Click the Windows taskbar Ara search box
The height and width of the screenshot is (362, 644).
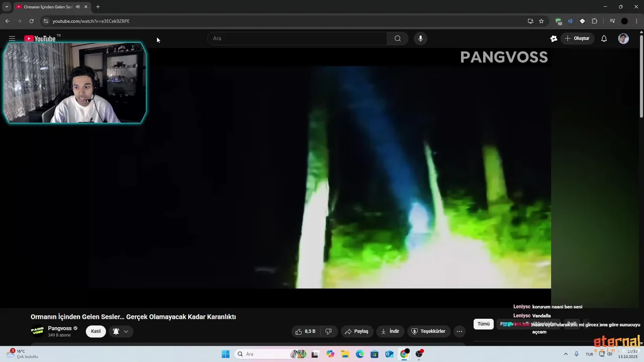[271, 354]
